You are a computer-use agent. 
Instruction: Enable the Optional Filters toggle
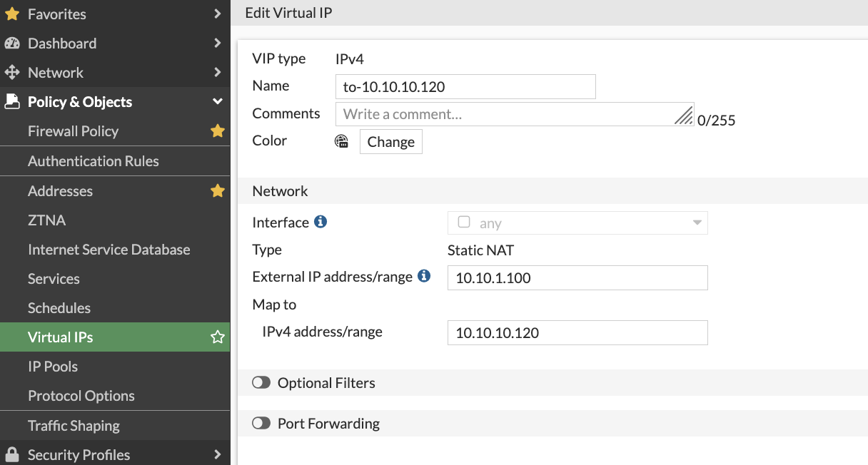coord(261,383)
